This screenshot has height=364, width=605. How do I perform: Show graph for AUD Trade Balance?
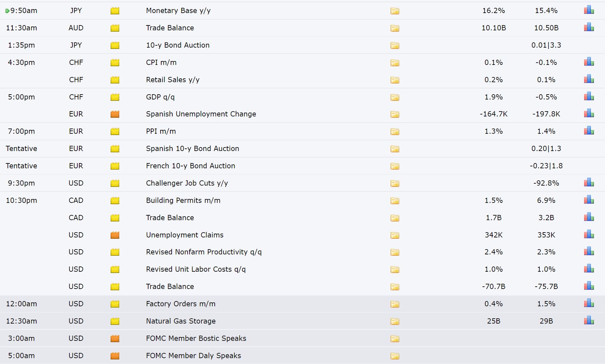pos(589,27)
